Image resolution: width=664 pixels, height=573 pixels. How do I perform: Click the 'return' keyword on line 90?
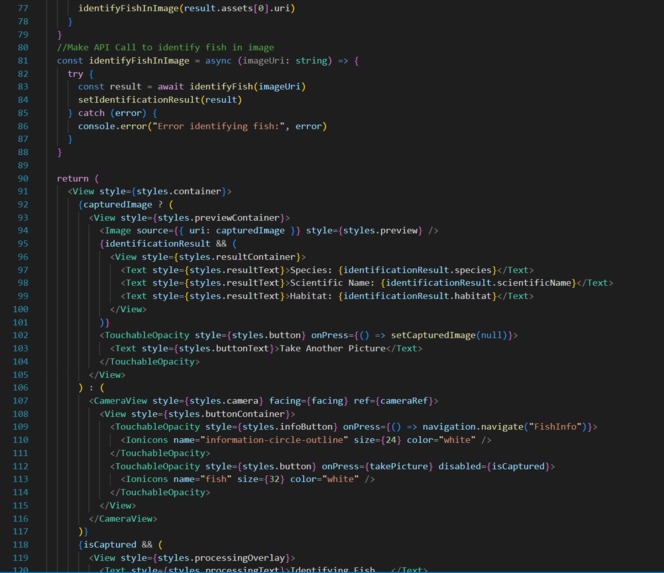click(x=72, y=178)
